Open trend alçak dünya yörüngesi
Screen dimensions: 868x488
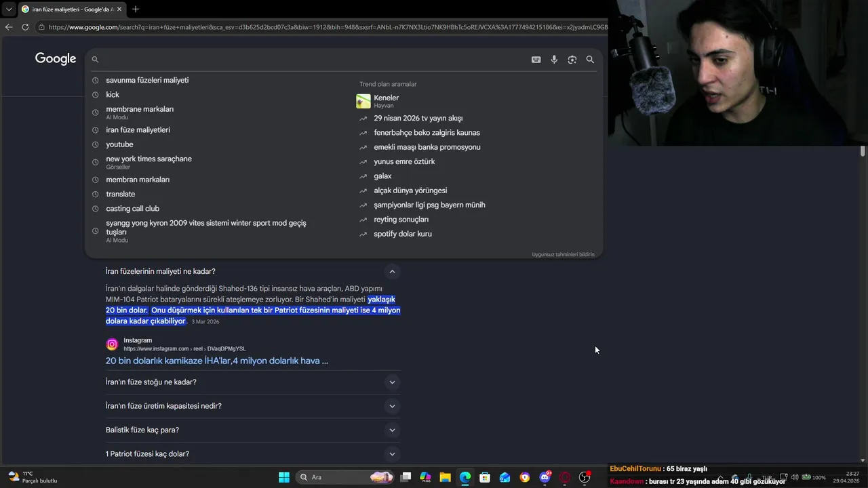tap(410, 190)
